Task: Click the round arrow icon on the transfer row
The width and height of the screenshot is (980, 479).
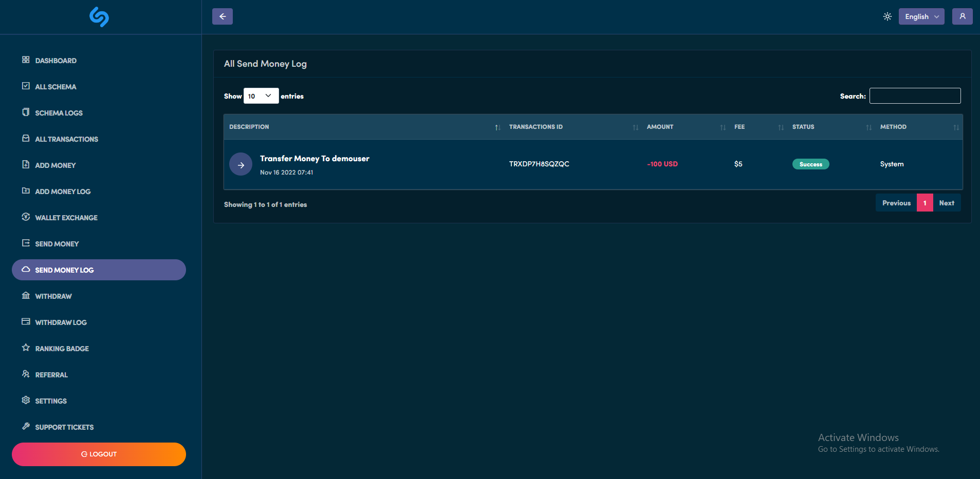Action: [241, 165]
